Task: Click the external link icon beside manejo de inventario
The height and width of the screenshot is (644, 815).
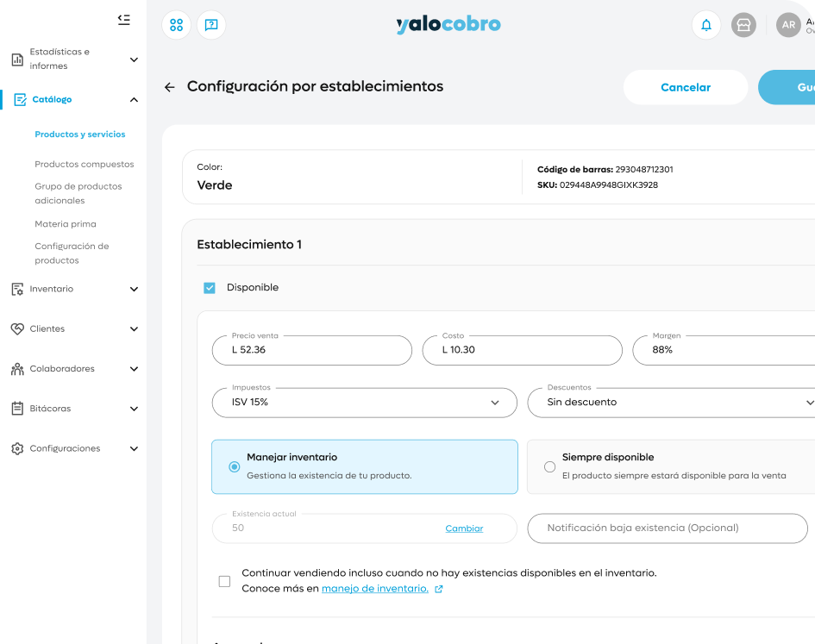Action: pyautogui.click(x=439, y=589)
